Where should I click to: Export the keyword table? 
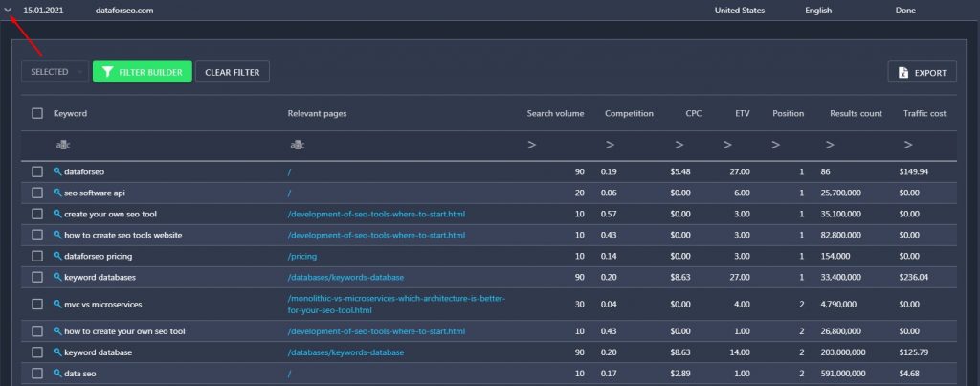coord(922,73)
